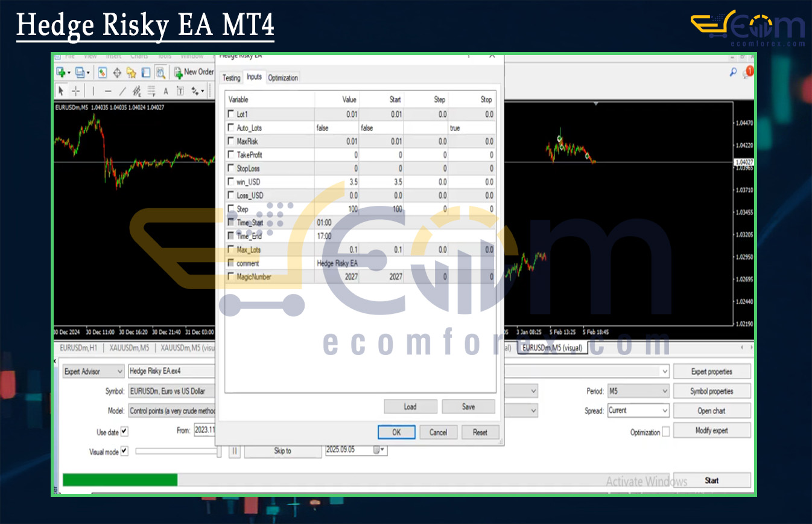Enable the TakeProfit optimization checkbox
This screenshot has width=812, height=524.
230,155
